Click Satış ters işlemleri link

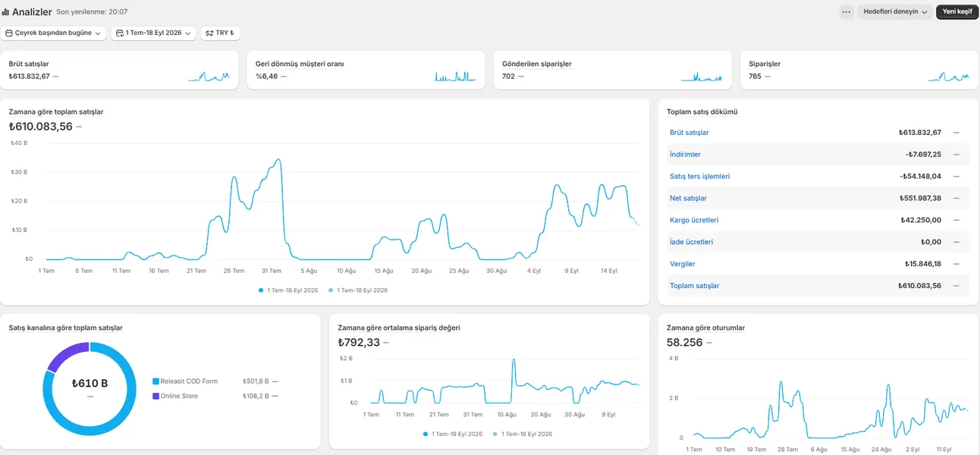coord(699,177)
